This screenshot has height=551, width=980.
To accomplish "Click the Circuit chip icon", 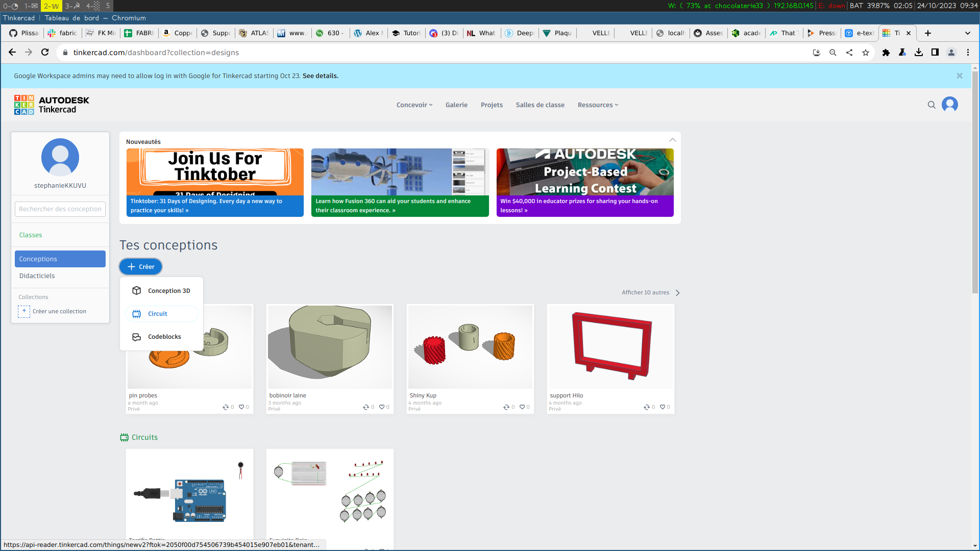I will tap(136, 314).
